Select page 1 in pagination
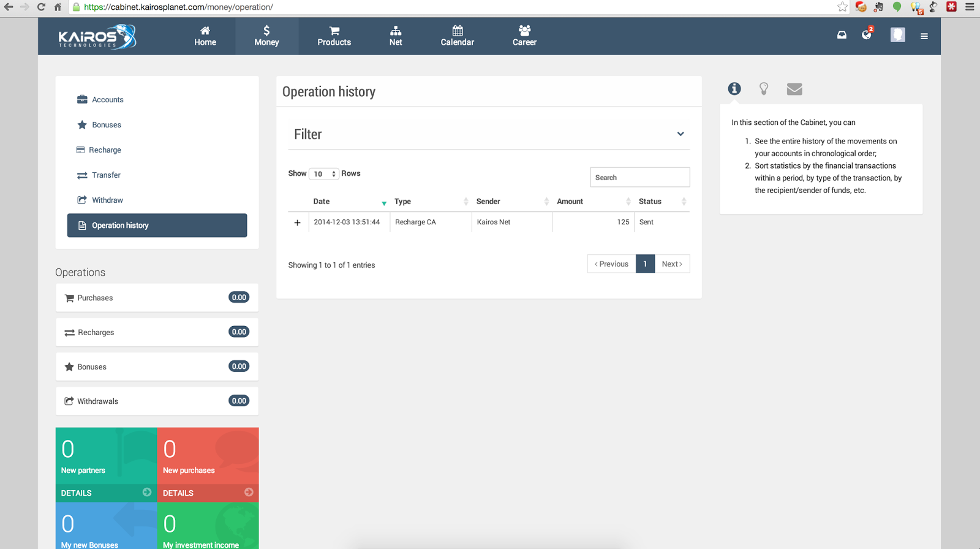 645,263
